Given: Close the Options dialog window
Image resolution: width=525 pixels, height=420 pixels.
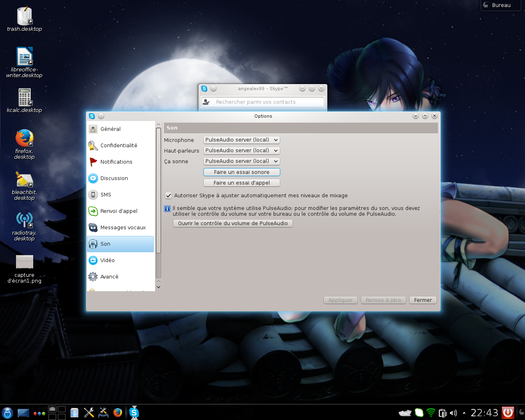Looking at the screenshot, I should [434, 116].
